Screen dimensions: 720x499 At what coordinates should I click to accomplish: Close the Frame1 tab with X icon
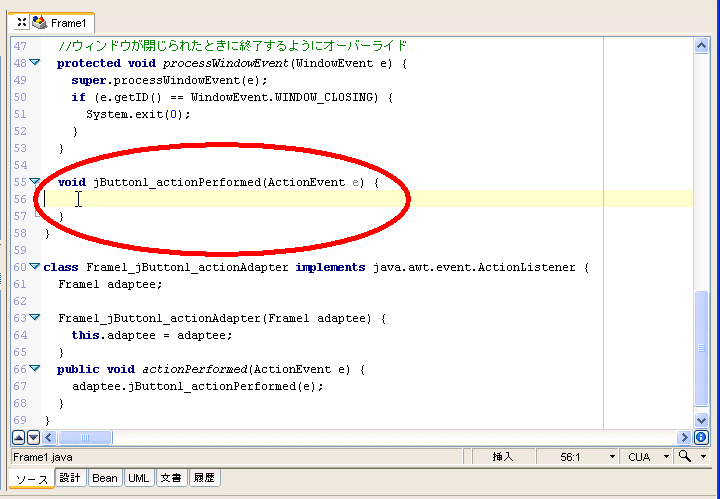21,22
